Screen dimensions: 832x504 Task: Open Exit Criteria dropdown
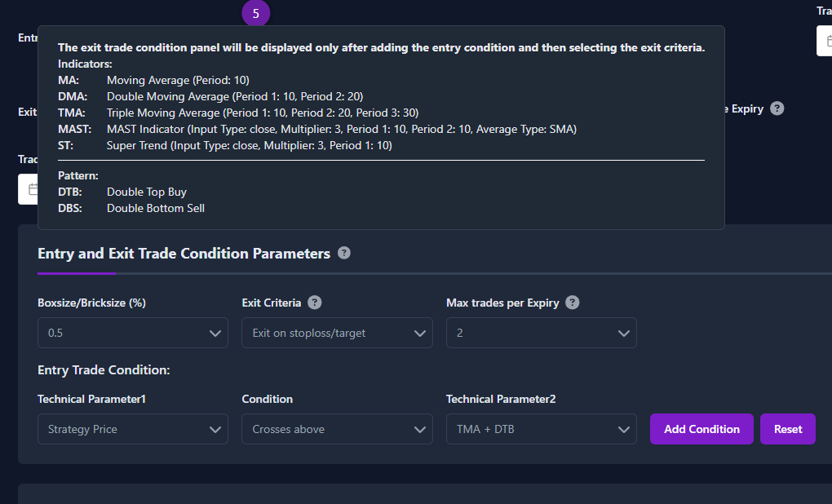337,333
